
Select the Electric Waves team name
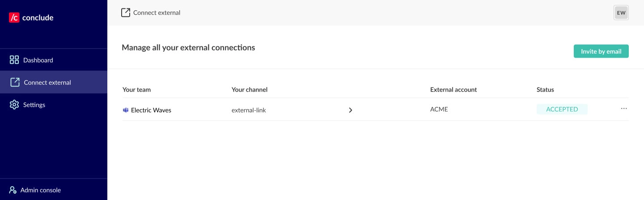tap(151, 110)
